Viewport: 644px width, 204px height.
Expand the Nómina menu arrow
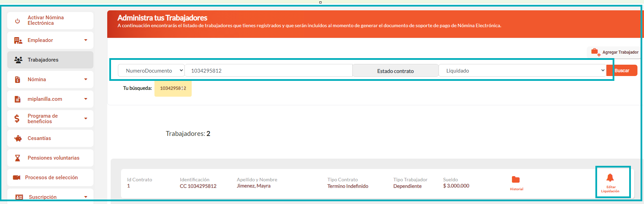pyautogui.click(x=86, y=79)
